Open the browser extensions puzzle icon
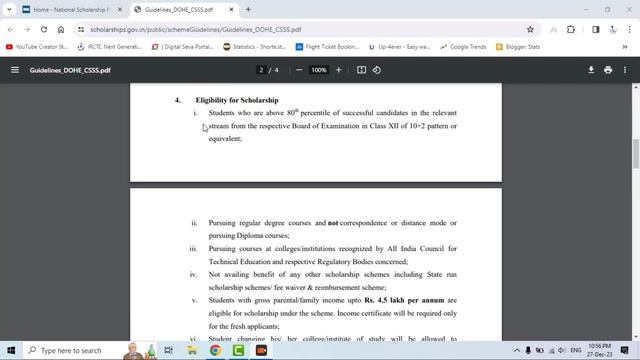640x360 pixels. (x=571, y=29)
